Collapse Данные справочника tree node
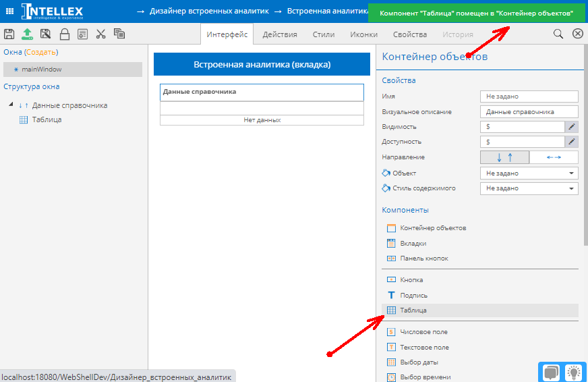The height and width of the screenshot is (382, 588). (11, 105)
